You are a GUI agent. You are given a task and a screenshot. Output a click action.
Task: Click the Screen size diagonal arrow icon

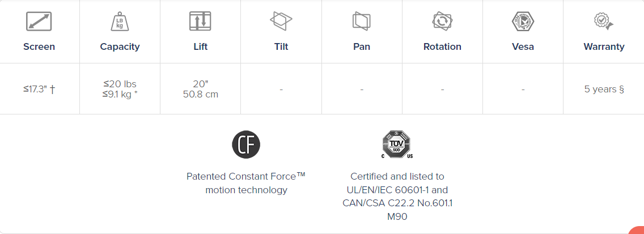tap(39, 21)
